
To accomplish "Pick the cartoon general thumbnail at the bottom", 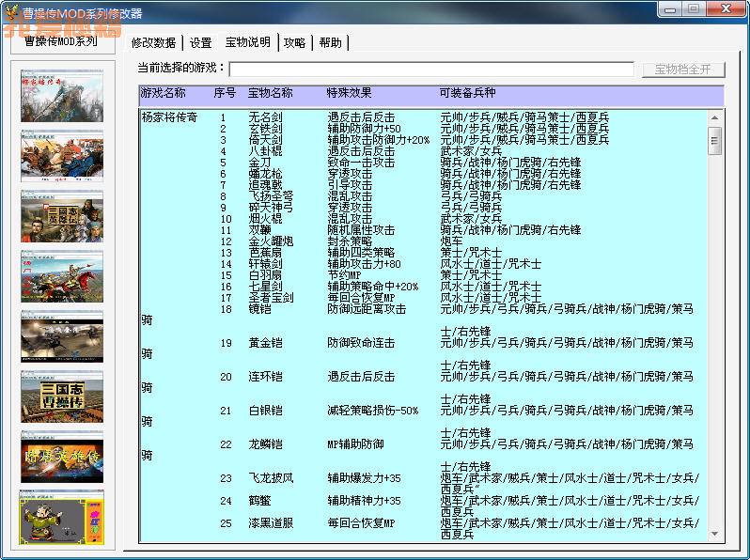I will point(62,516).
